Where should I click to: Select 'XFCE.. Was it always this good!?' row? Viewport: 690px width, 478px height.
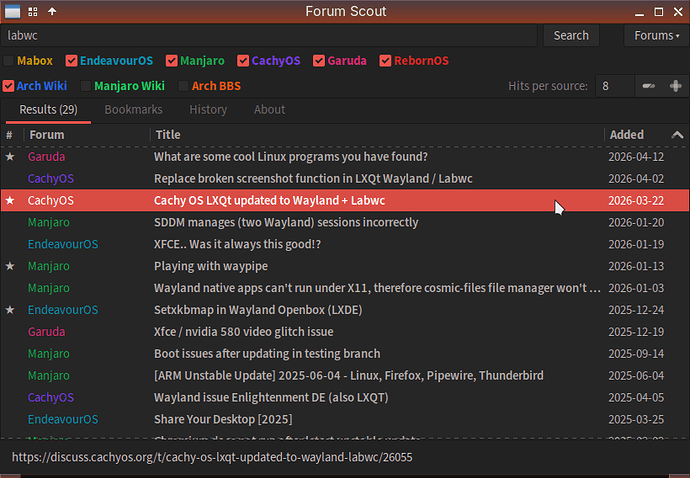345,244
